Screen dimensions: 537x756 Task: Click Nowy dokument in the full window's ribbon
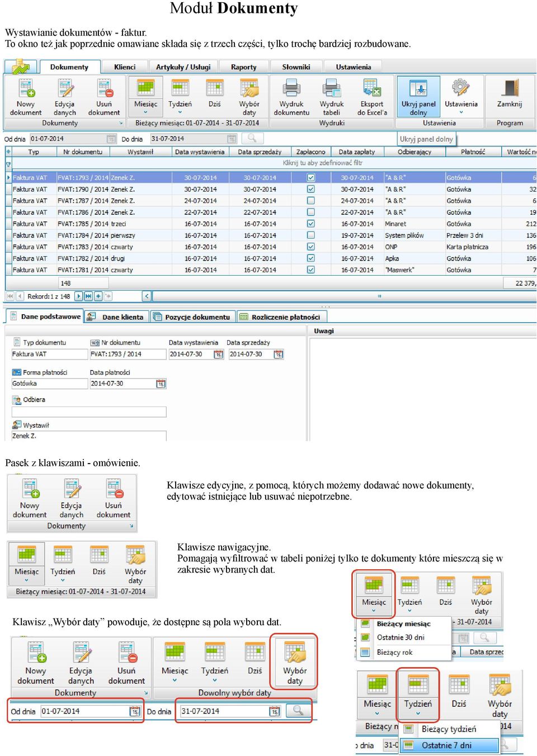point(26,97)
